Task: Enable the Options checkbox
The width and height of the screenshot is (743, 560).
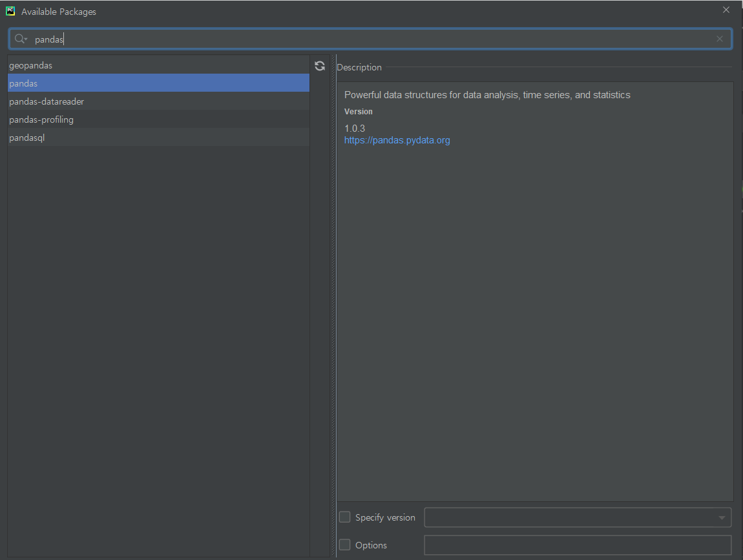Action: [344, 545]
